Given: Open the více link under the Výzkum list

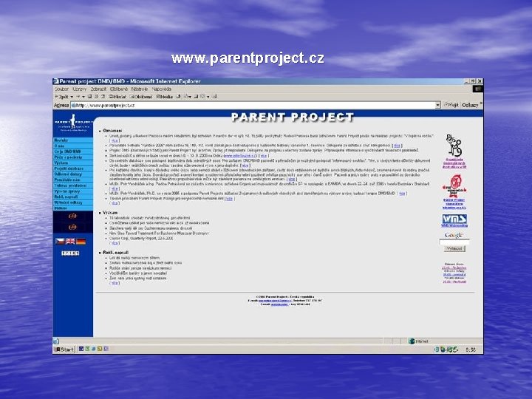Looking at the screenshot, I should (115, 243).
